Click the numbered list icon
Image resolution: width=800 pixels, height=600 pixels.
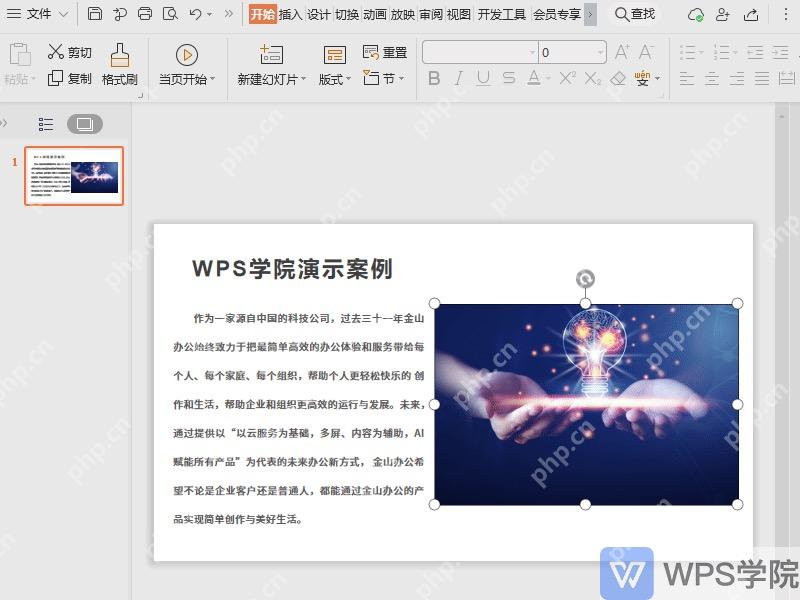[x=722, y=52]
